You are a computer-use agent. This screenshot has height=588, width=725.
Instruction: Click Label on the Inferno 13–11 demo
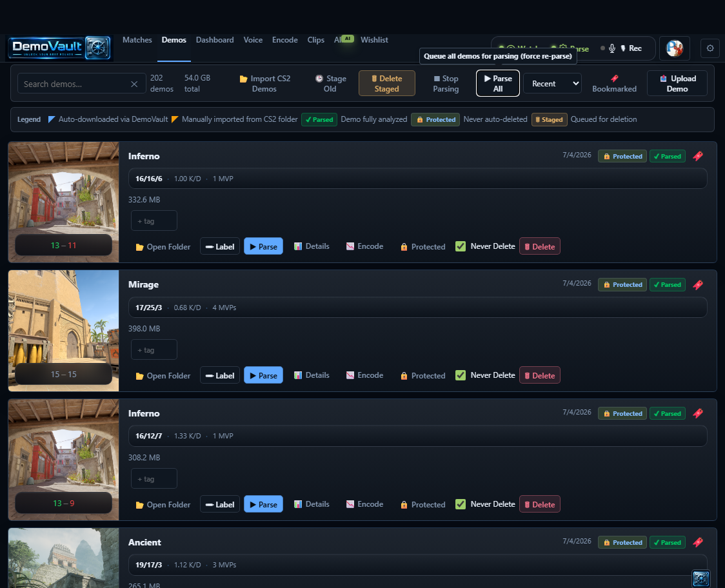[219, 246]
